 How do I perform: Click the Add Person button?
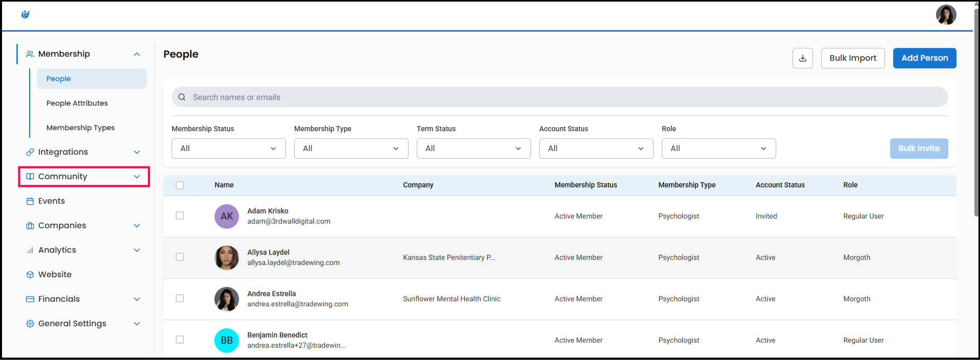[x=924, y=58]
